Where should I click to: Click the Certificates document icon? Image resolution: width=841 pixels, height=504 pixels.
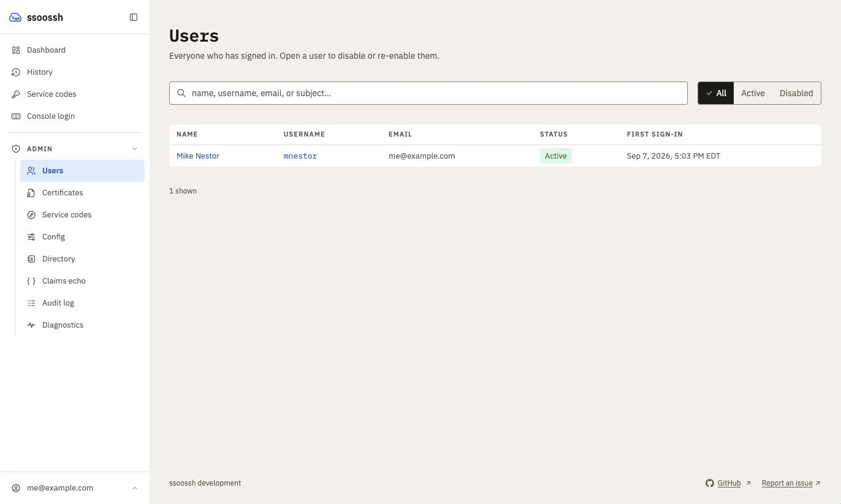[31, 193]
